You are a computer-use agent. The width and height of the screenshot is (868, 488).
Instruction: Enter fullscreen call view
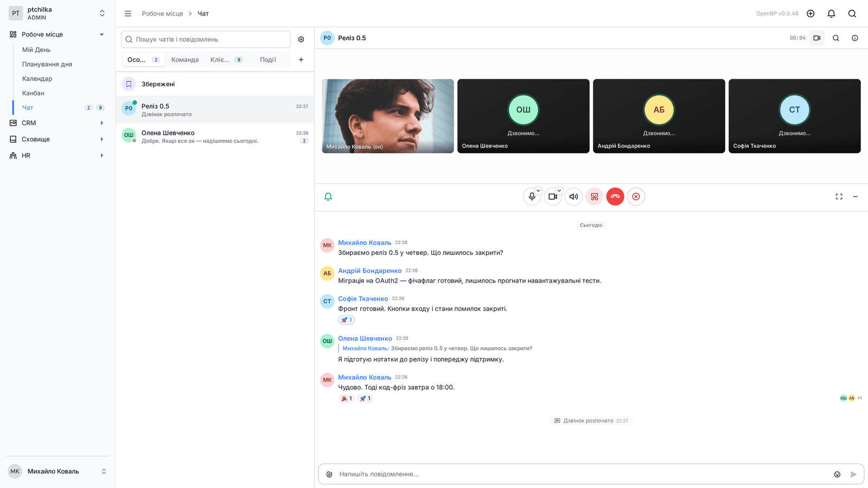(839, 197)
